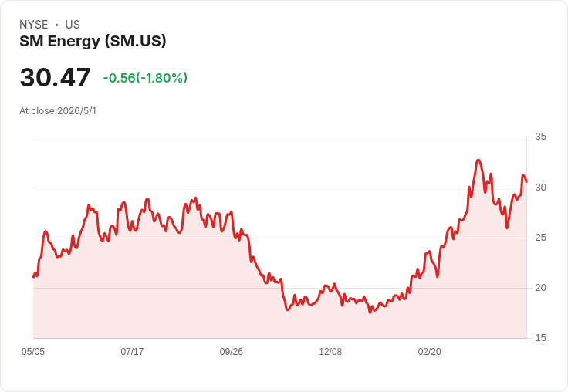Click the 02/20 date axis label
Viewport: 568px width, 392px height.
click(430, 352)
